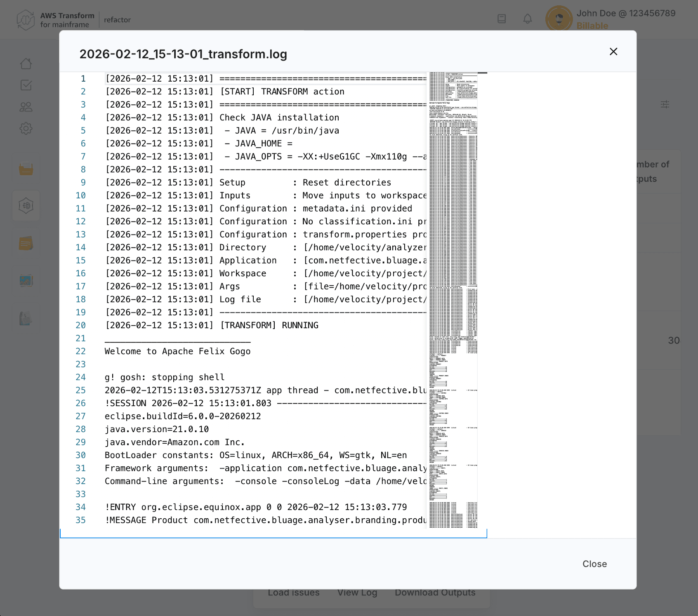
Task: Select the orange file drawer sidebar icon
Action: point(26,169)
